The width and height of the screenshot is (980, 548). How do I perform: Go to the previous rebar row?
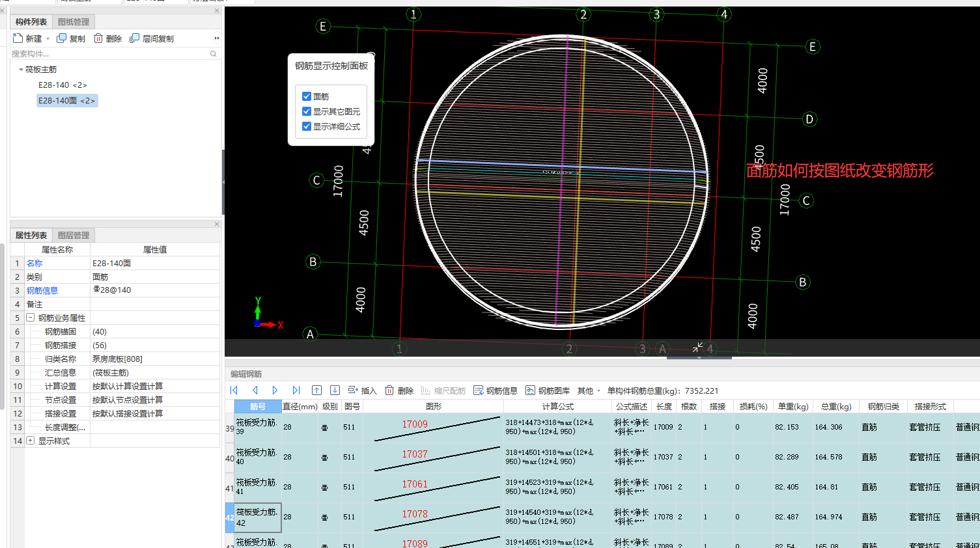coord(255,390)
